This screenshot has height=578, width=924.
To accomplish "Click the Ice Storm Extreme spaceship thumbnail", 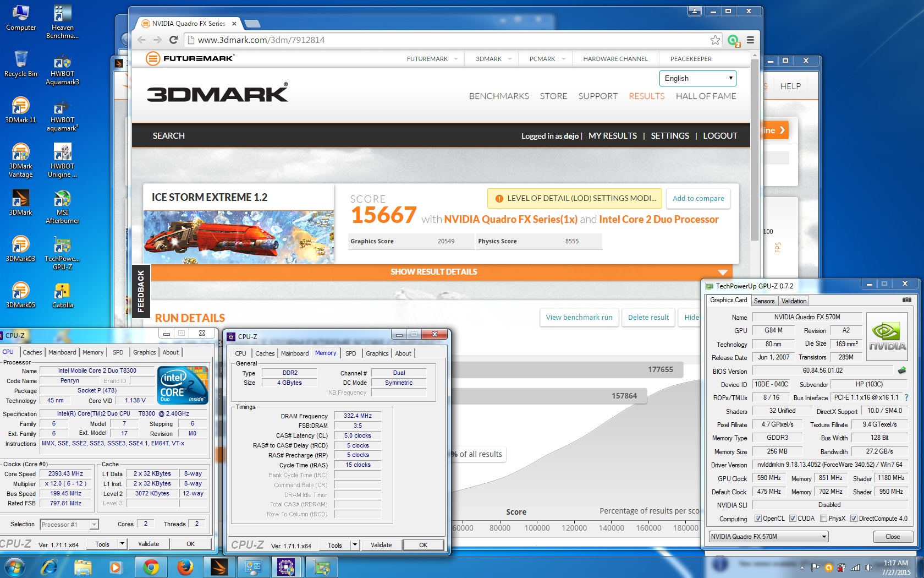I will (x=239, y=237).
